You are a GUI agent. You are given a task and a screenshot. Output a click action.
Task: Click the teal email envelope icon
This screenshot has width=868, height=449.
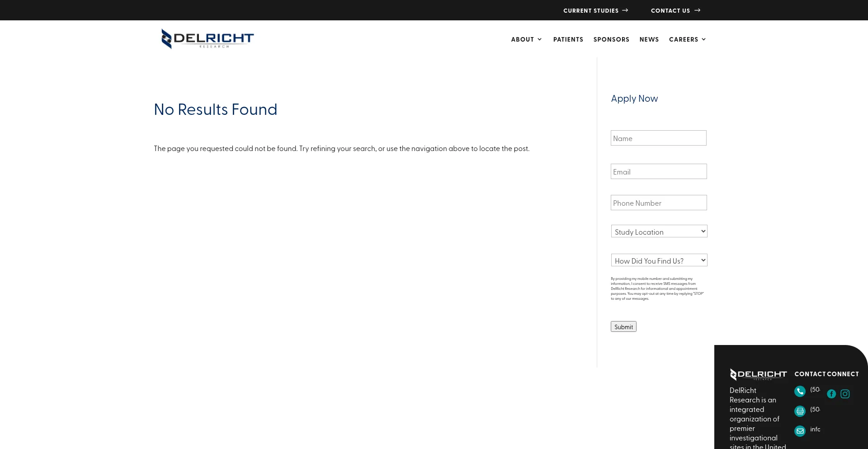pos(800,431)
